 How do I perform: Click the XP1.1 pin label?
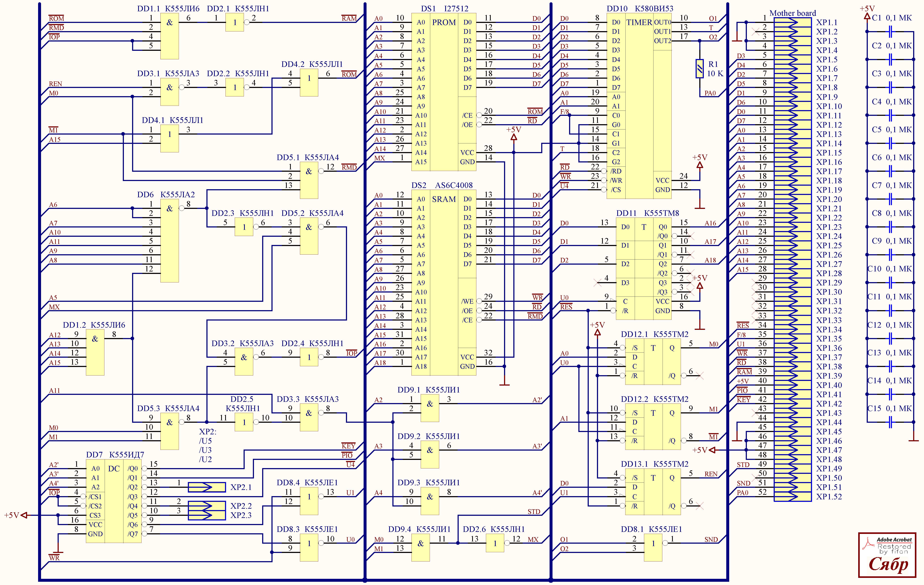[827, 22]
